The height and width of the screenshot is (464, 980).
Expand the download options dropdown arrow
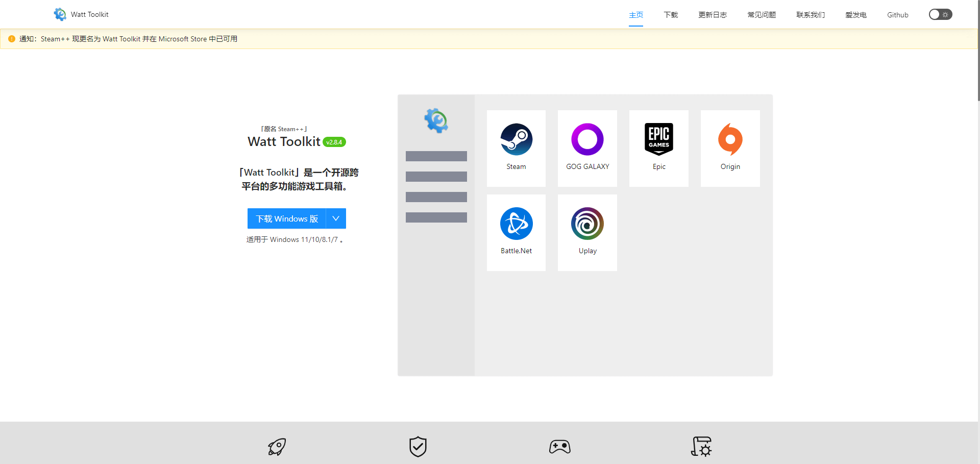[x=336, y=218]
